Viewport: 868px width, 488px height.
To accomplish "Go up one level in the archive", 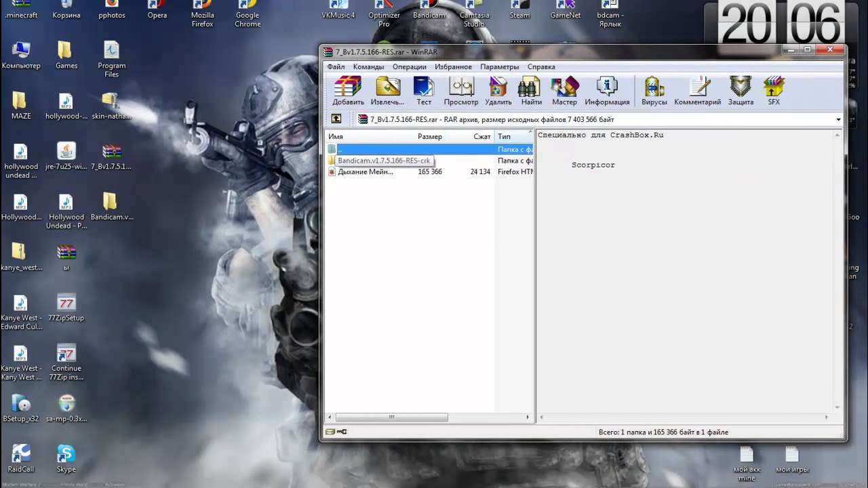I will click(336, 119).
